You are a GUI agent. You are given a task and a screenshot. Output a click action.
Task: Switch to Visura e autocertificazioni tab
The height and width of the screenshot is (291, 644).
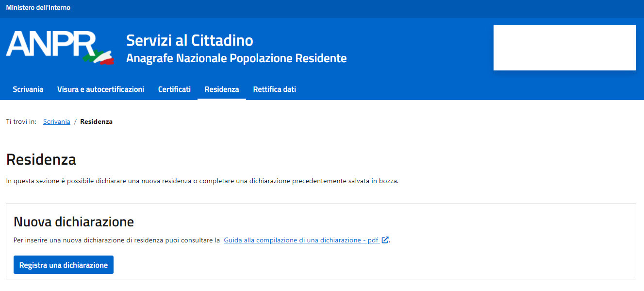(x=100, y=89)
